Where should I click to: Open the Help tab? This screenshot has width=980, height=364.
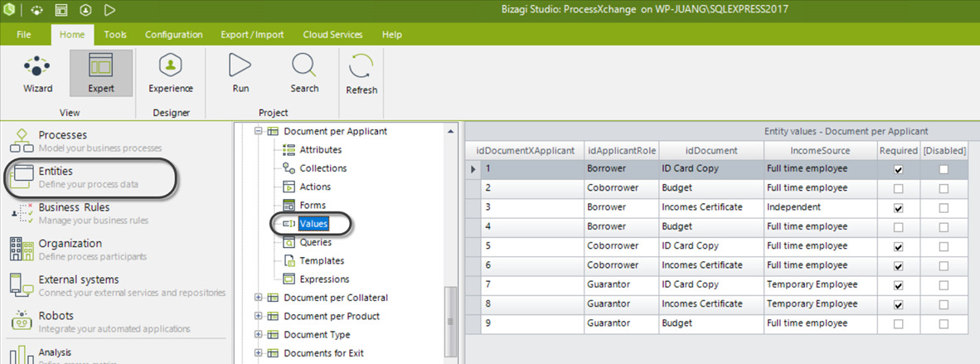pyautogui.click(x=392, y=34)
